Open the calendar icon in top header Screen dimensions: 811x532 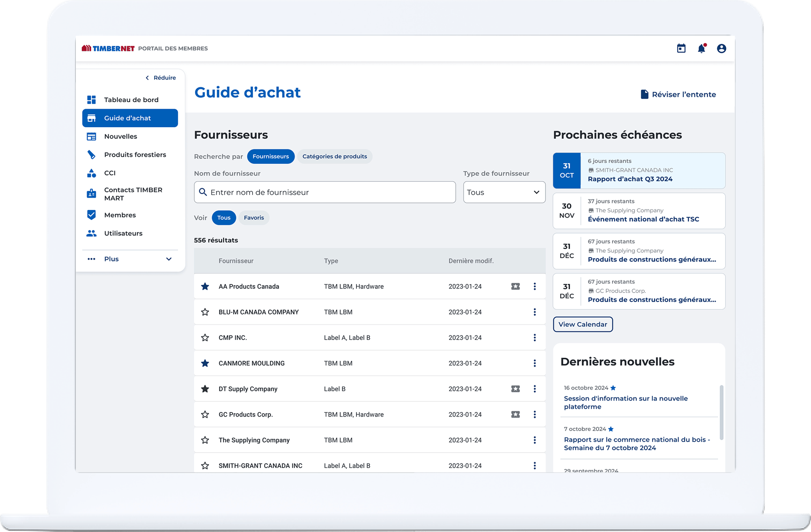click(681, 48)
